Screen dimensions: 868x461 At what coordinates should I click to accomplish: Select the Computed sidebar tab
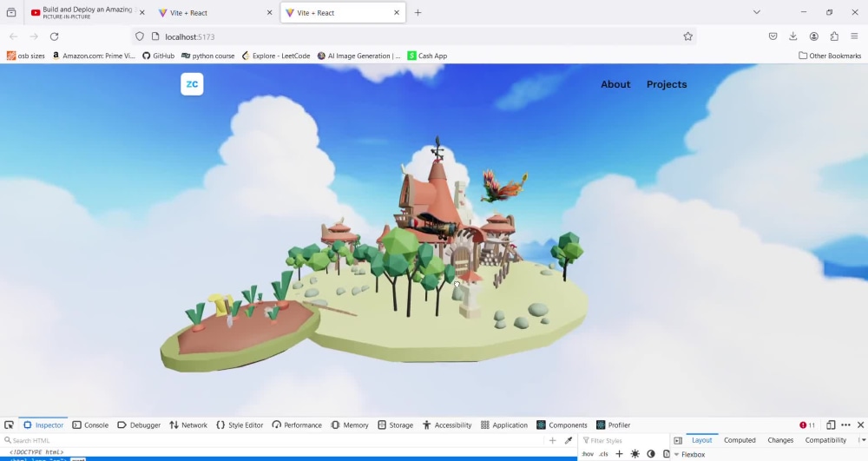[x=740, y=440]
